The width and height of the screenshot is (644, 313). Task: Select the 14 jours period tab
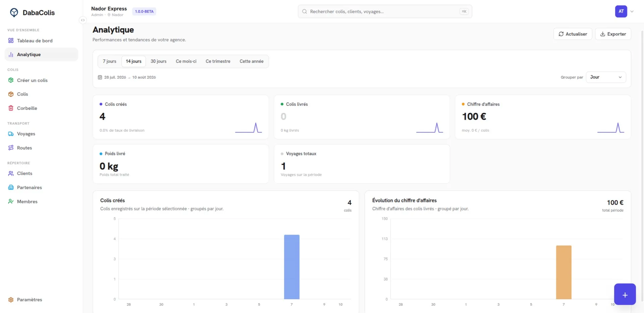click(x=133, y=61)
